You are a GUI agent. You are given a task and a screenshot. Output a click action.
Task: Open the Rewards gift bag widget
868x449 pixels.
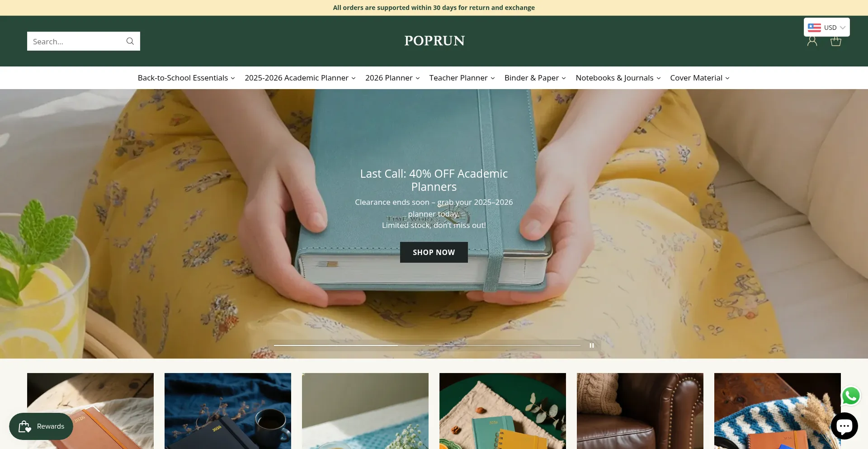click(41, 426)
